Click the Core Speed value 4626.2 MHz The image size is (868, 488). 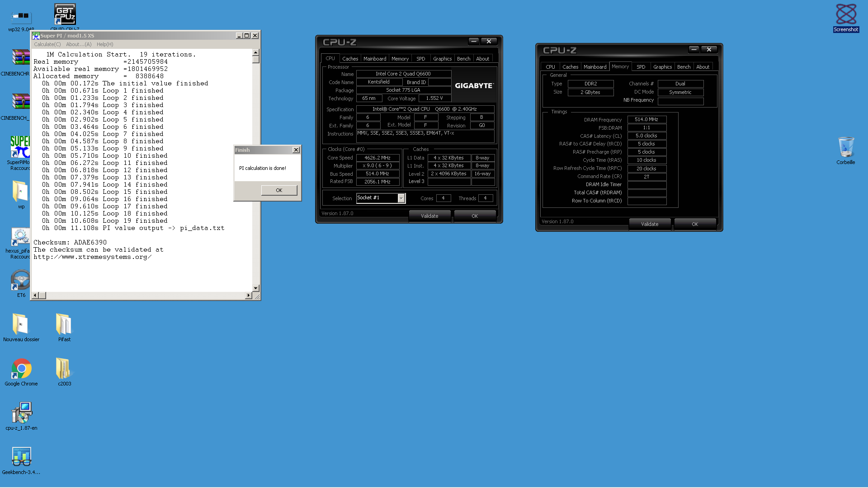point(377,158)
